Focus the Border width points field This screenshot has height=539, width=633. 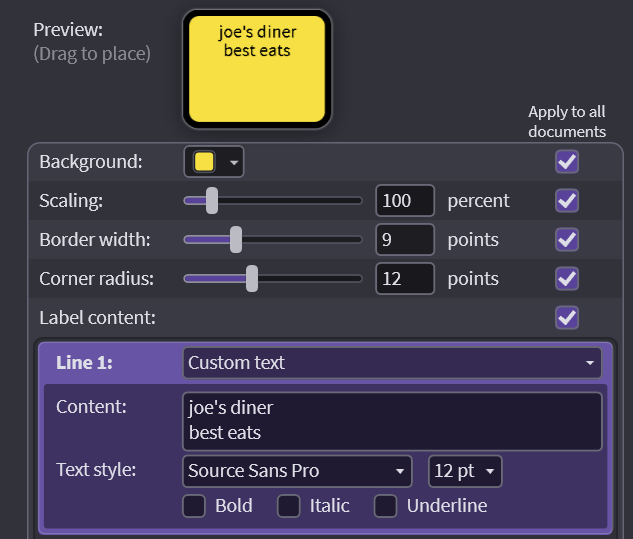coord(405,240)
